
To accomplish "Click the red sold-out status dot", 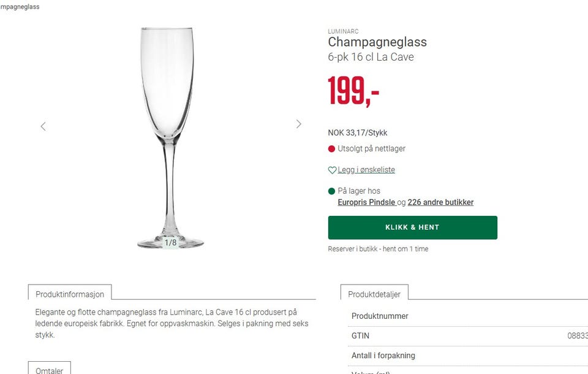I will (332, 149).
